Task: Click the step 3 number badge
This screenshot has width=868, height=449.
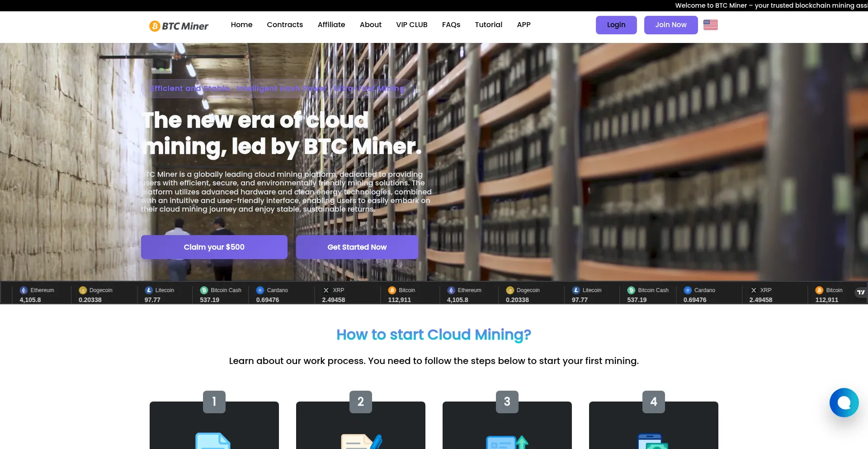Action: coord(507,402)
